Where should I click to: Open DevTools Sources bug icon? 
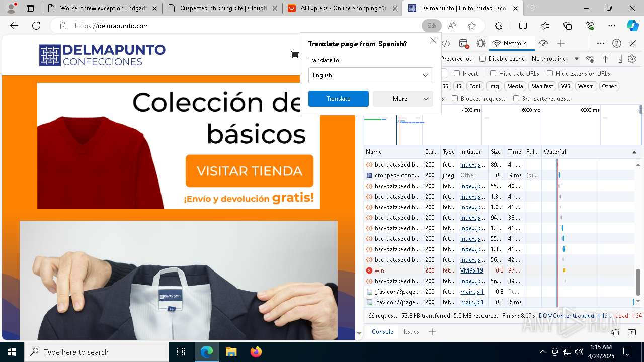click(481, 43)
